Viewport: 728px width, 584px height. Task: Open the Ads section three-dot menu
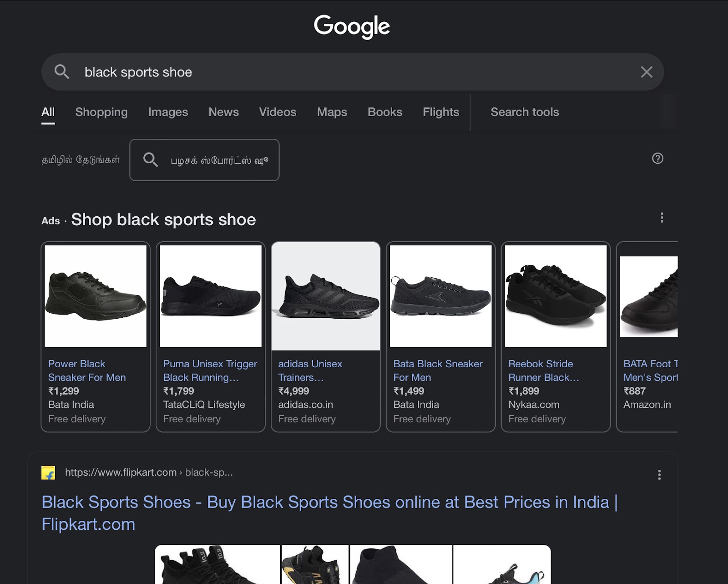tap(662, 218)
